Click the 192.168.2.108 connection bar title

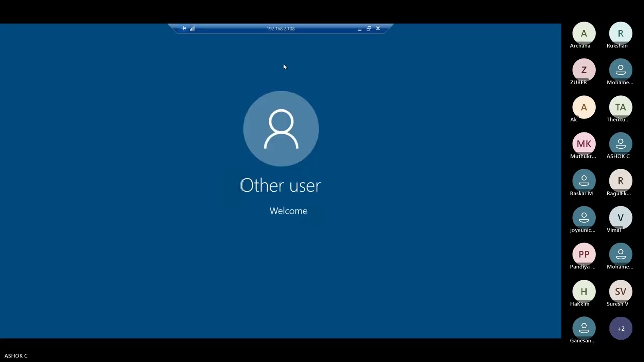[281, 29]
